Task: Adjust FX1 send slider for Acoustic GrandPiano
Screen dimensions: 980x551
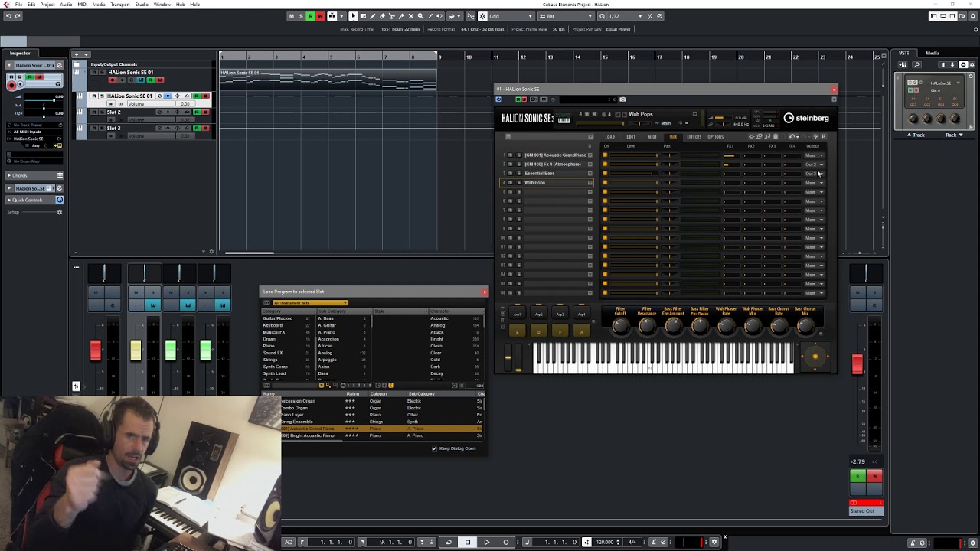Action: (733, 155)
